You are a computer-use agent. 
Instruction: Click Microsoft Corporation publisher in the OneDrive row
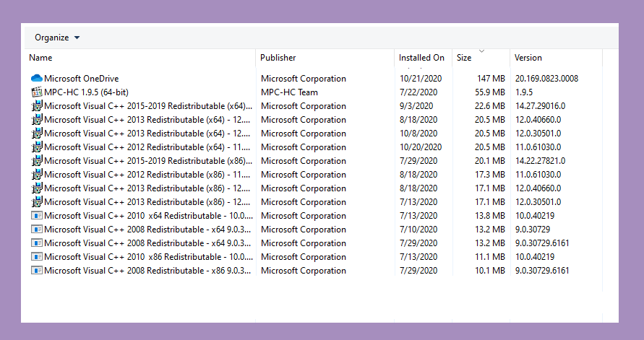coord(304,79)
